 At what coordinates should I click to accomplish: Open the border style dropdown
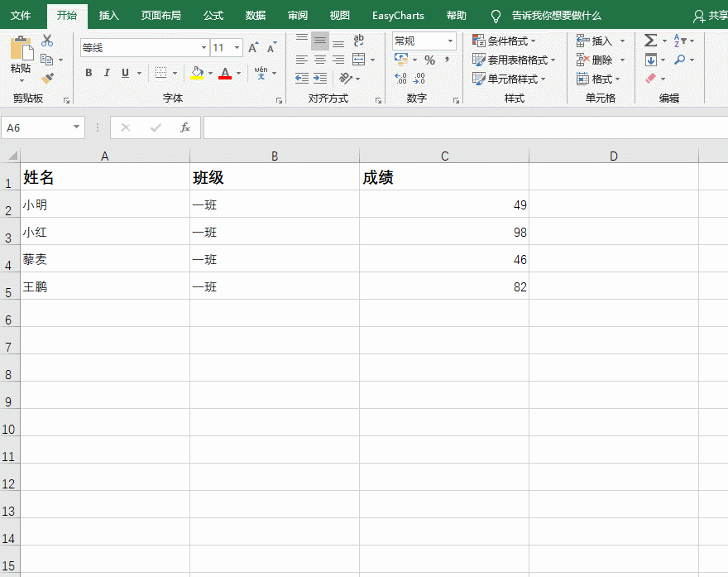[175, 73]
